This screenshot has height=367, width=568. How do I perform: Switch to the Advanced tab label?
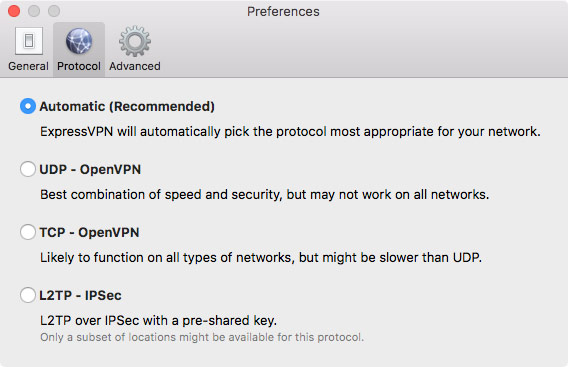pos(135,66)
